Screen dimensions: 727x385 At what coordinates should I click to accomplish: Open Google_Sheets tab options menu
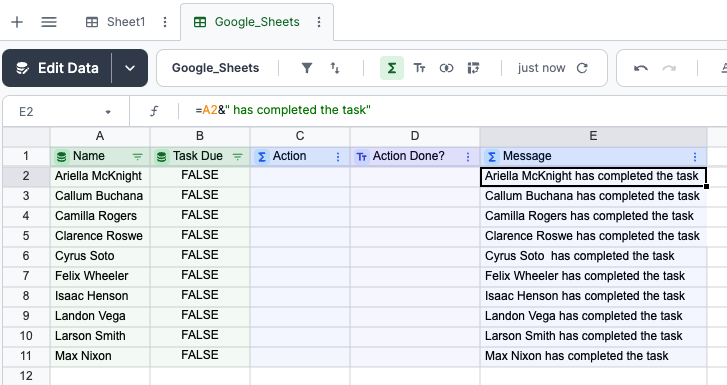pyautogui.click(x=319, y=22)
